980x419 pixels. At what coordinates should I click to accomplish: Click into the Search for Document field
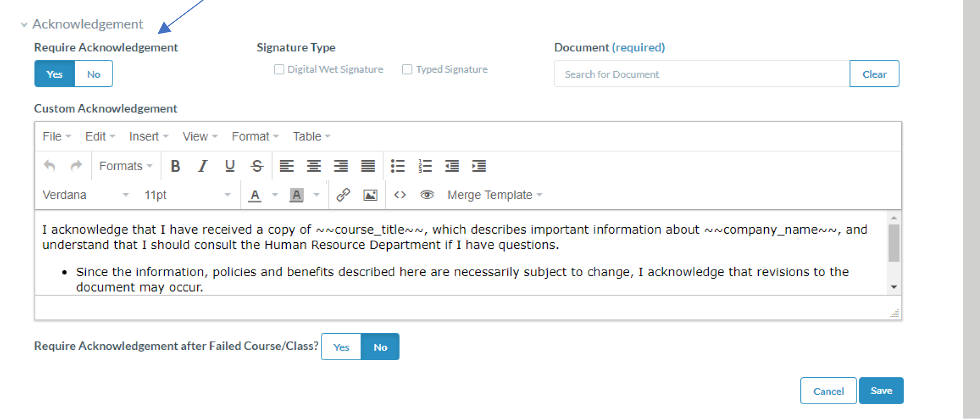pos(701,74)
